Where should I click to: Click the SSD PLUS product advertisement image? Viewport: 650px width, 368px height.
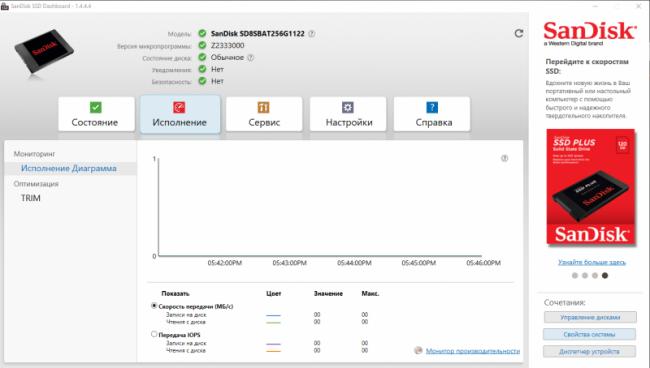click(591, 186)
